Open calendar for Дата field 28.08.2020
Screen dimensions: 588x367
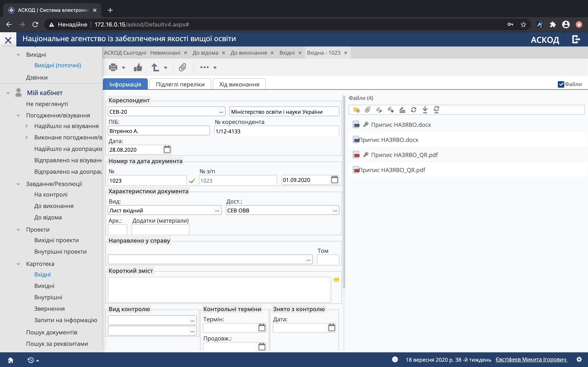pos(167,149)
